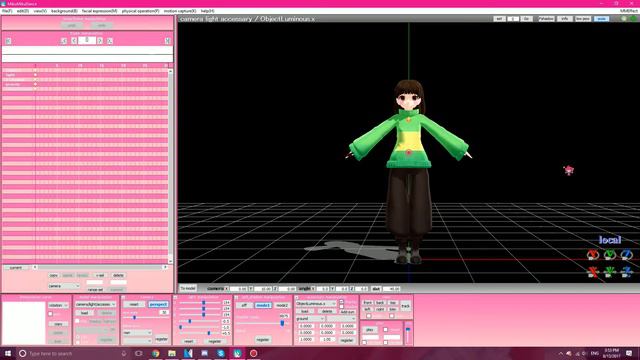Toggle the accessory shadow checkbox
The width and height of the screenshot is (640, 360).
(x=342, y=307)
